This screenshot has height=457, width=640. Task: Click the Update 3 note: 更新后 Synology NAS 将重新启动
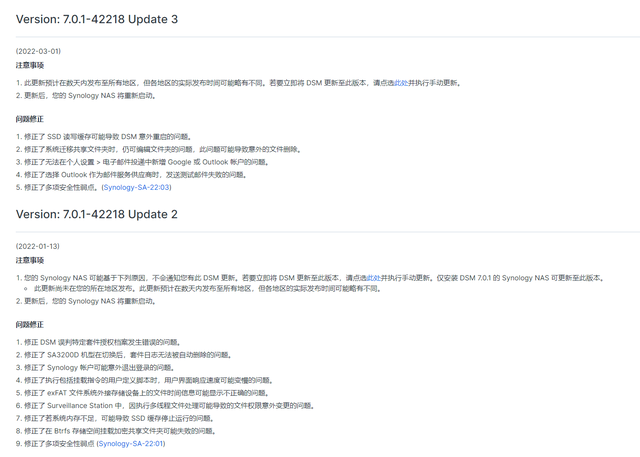pyautogui.click(x=86, y=95)
